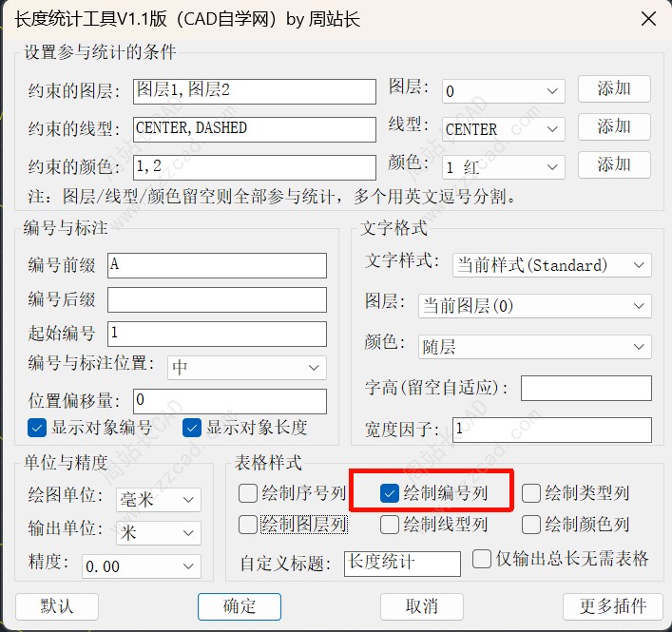Viewport: 672px width, 632px height.
Task: Click 添加 button next to 图层 dropdown
Action: (x=614, y=88)
